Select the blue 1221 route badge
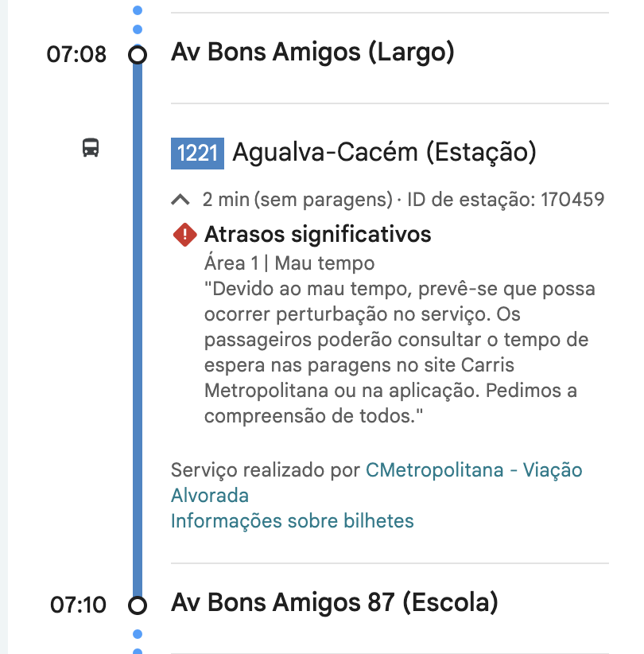 coord(197,152)
